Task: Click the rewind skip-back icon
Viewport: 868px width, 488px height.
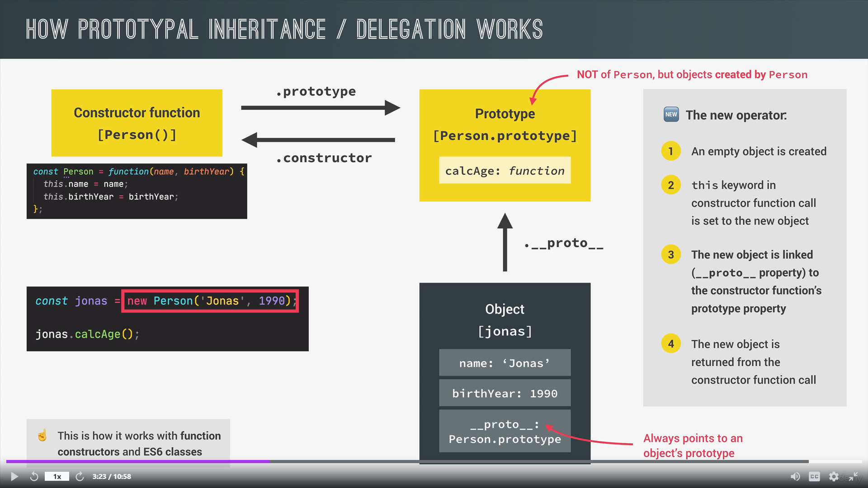Action: pyautogui.click(x=34, y=477)
